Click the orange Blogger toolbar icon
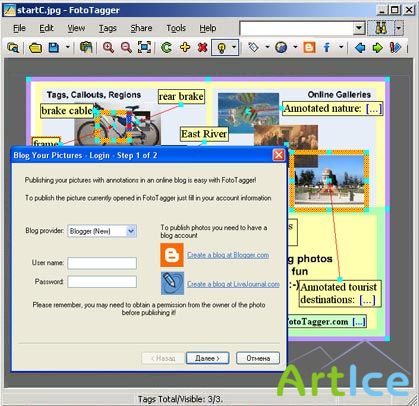 (x=309, y=48)
